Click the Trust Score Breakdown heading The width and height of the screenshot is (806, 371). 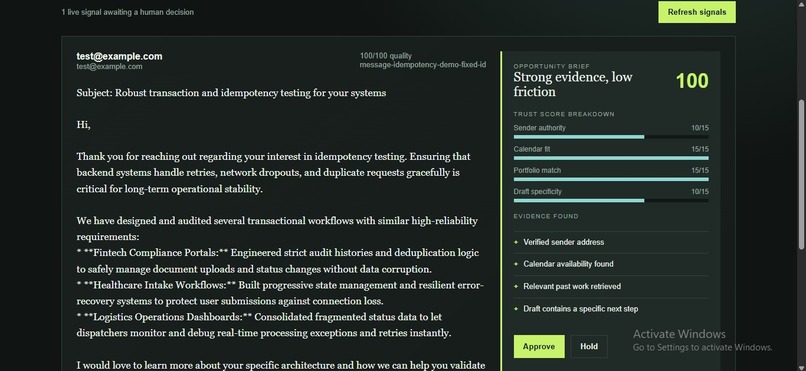click(x=564, y=114)
